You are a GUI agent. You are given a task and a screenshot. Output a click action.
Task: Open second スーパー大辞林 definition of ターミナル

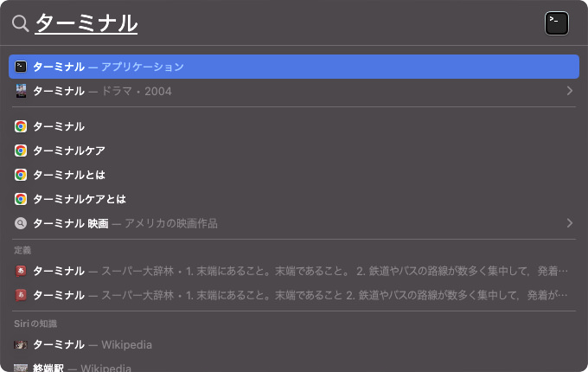294,295
